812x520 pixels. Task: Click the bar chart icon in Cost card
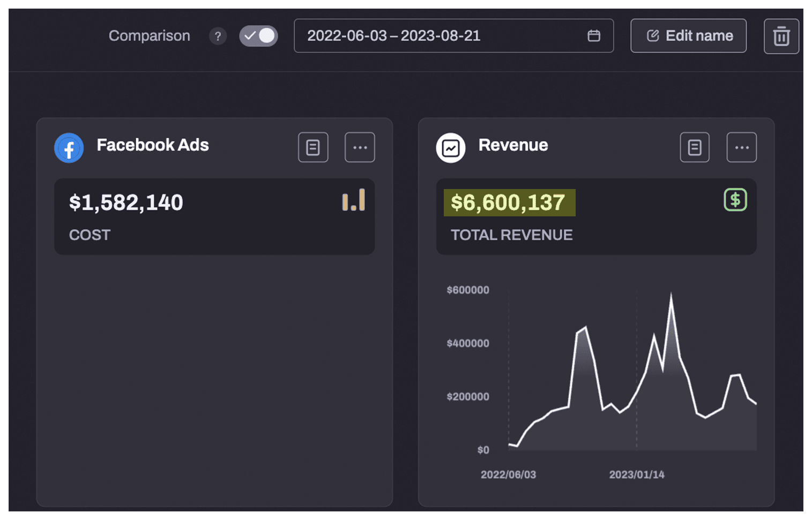(x=354, y=200)
